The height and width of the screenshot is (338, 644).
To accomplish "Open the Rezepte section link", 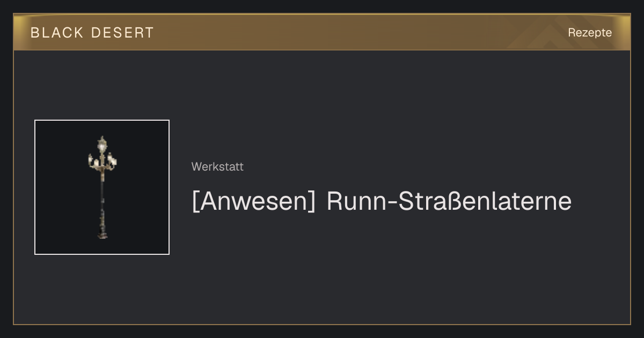I will [x=590, y=32].
